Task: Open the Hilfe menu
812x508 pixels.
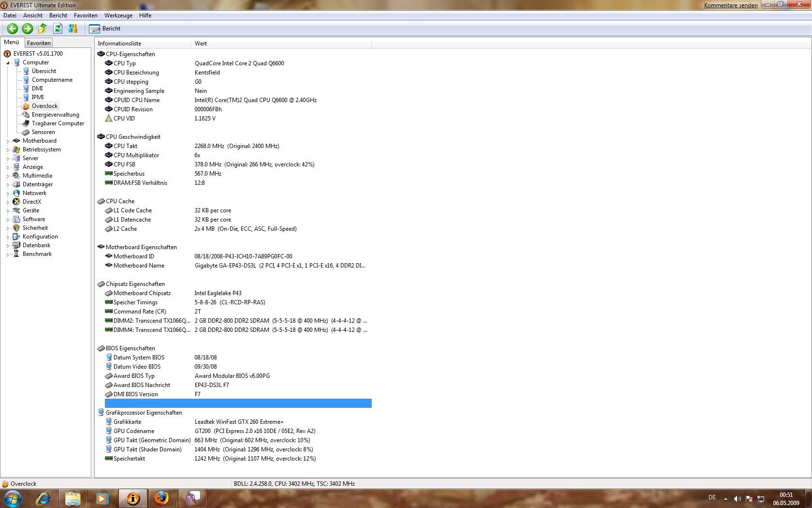Action: pos(145,15)
